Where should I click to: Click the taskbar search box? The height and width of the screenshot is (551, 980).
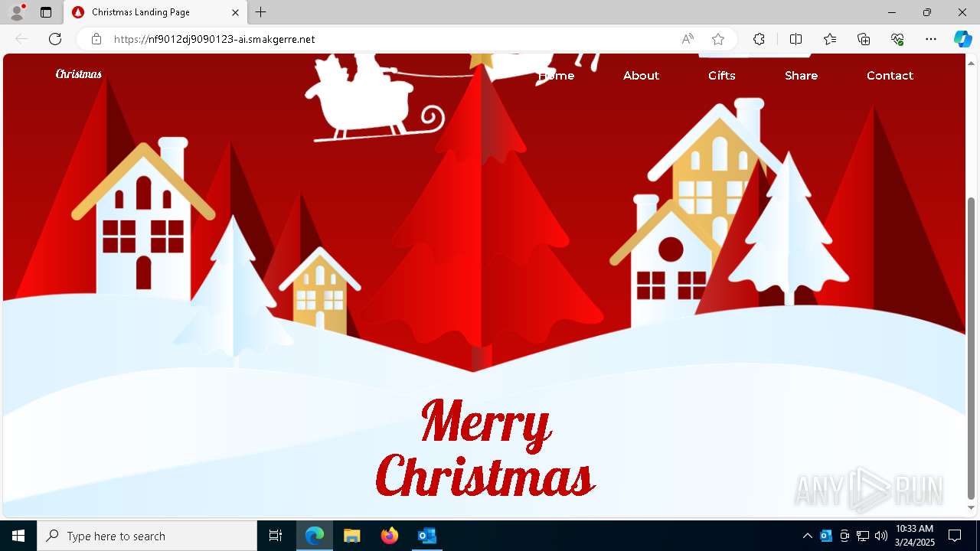click(147, 536)
